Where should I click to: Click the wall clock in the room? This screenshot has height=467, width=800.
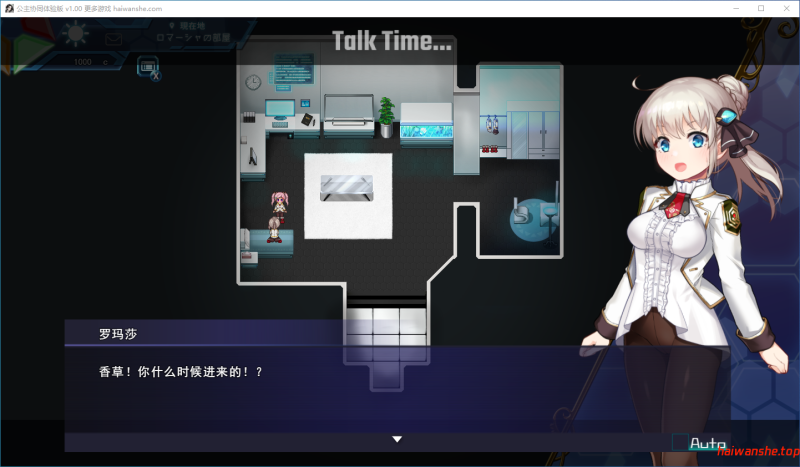(x=253, y=81)
